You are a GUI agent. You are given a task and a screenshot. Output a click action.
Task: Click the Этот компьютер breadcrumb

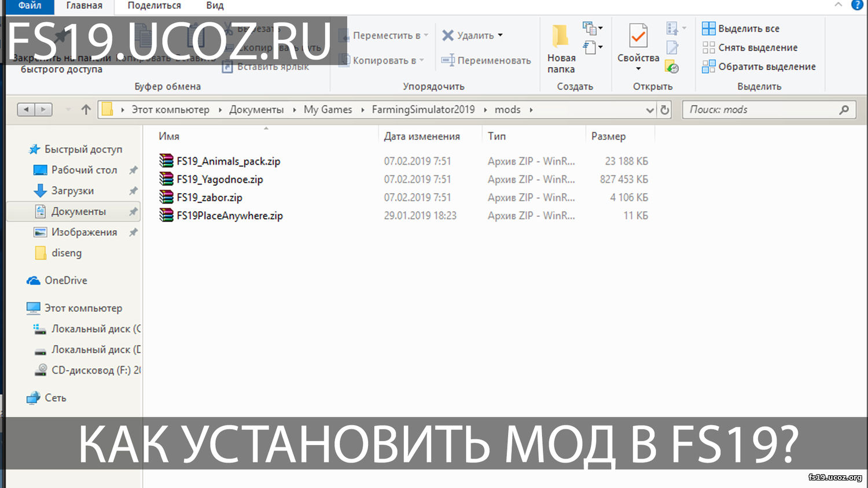(x=170, y=109)
